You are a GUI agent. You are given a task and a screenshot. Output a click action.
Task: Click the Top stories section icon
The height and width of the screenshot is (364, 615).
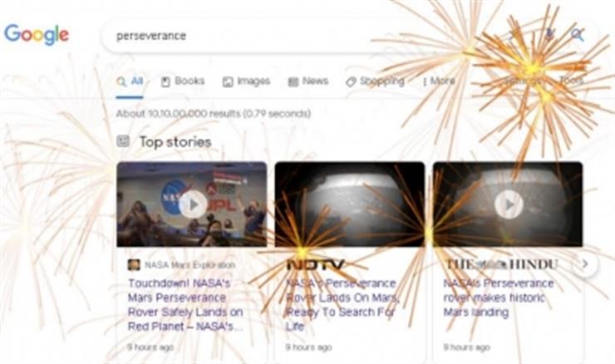[123, 141]
